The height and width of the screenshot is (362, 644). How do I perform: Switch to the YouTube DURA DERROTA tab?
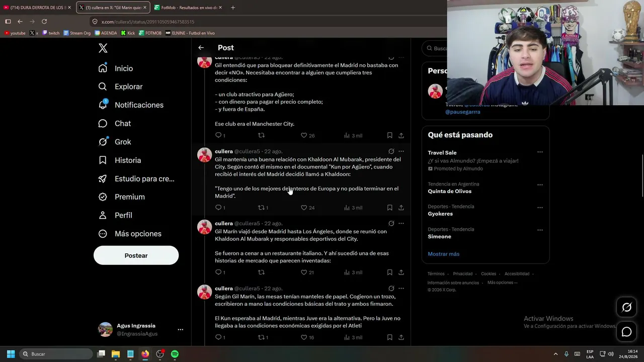tap(37, 8)
